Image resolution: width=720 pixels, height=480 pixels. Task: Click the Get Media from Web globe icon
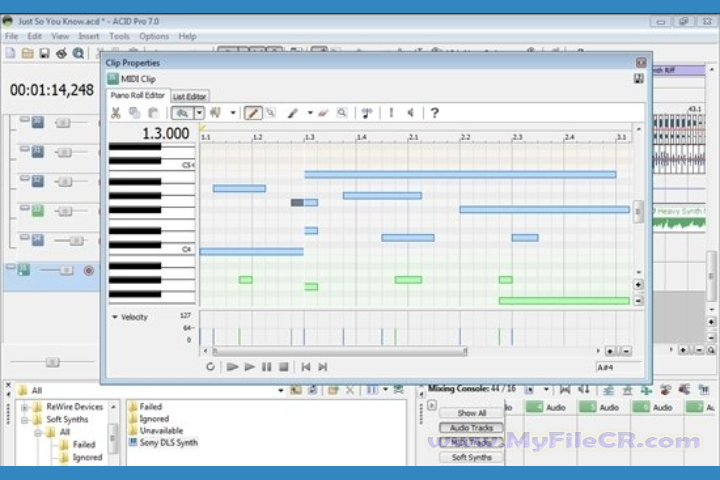pos(79,53)
